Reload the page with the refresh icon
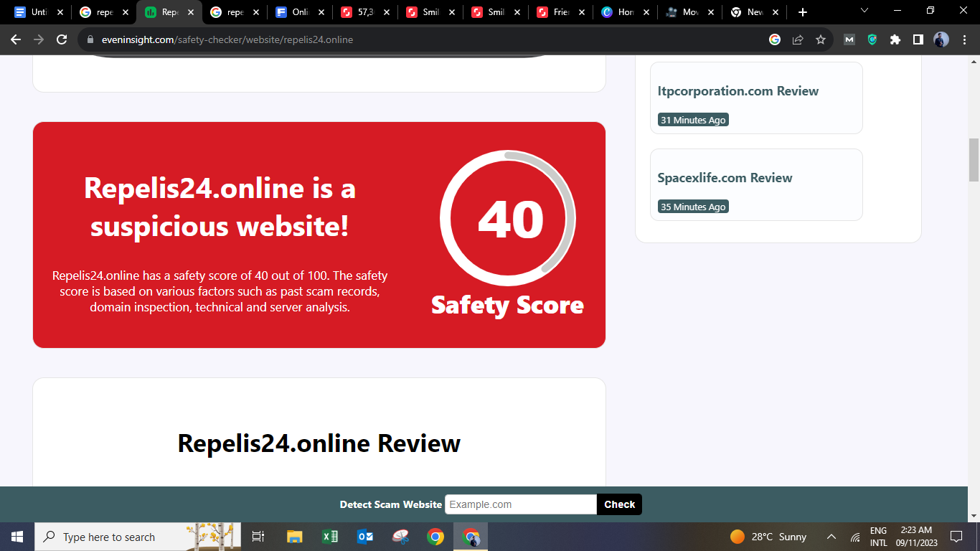The image size is (980, 551). click(62, 40)
